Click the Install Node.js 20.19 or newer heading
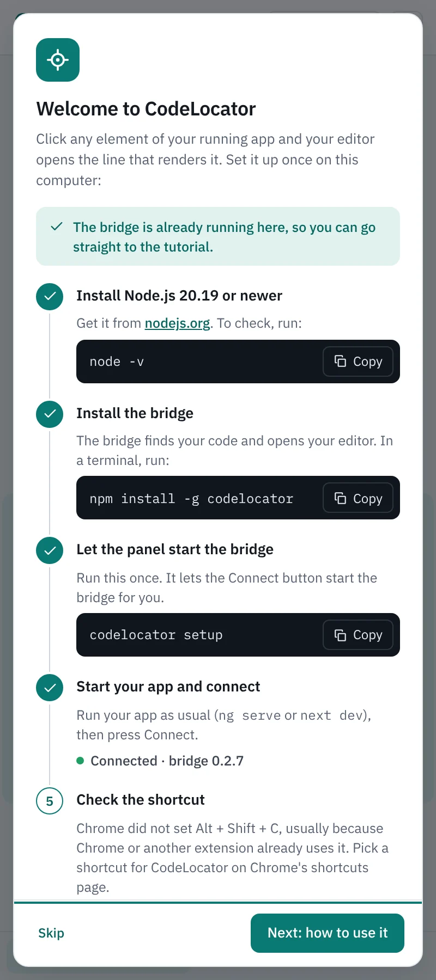 pyautogui.click(x=179, y=296)
